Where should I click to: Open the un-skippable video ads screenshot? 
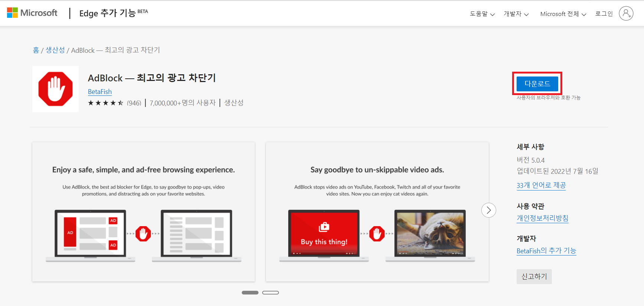click(x=377, y=212)
